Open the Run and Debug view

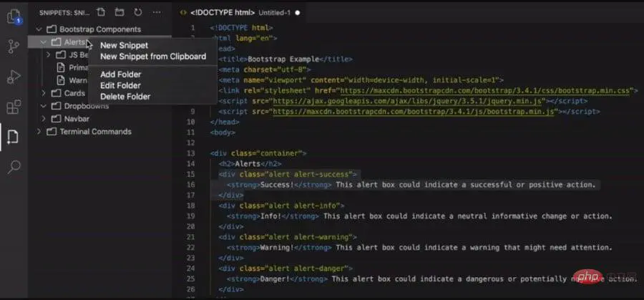pyautogui.click(x=14, y=77)
